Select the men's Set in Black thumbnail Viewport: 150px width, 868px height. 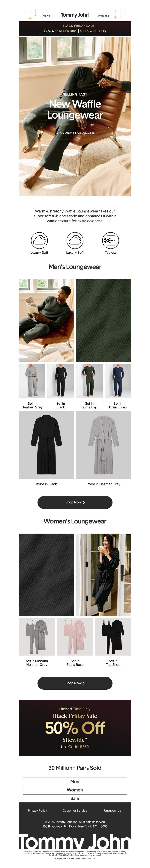[x=61, y=381]
